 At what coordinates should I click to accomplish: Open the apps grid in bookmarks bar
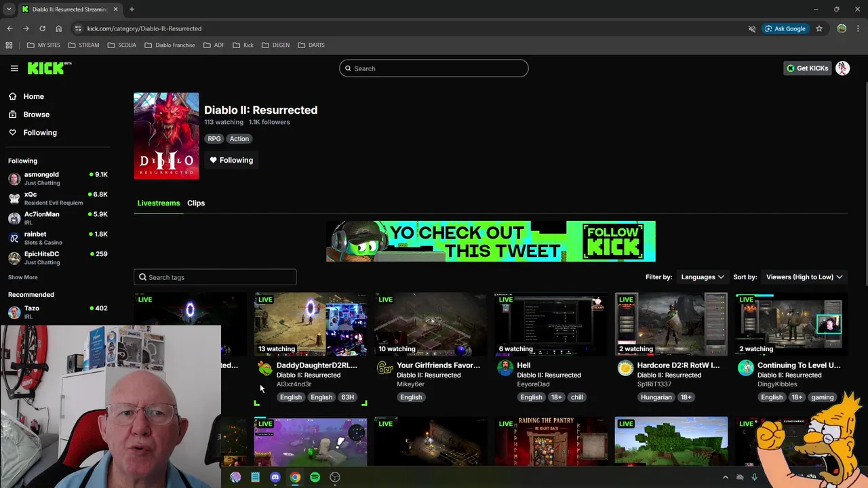point(9,45)
